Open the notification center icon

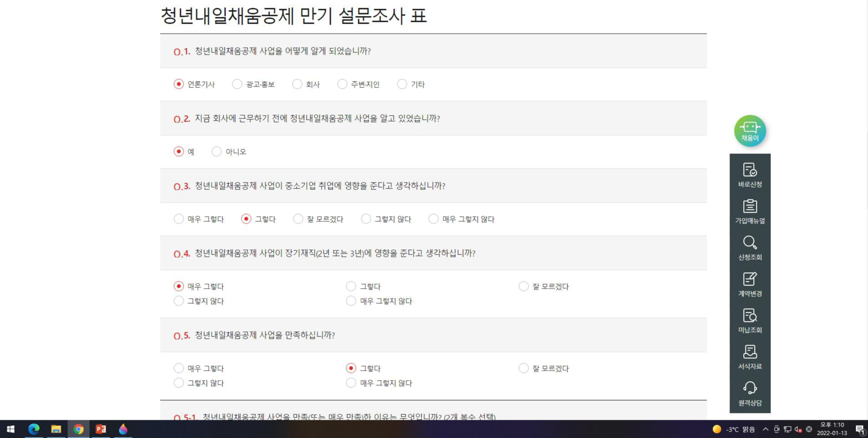click(859, 429)
